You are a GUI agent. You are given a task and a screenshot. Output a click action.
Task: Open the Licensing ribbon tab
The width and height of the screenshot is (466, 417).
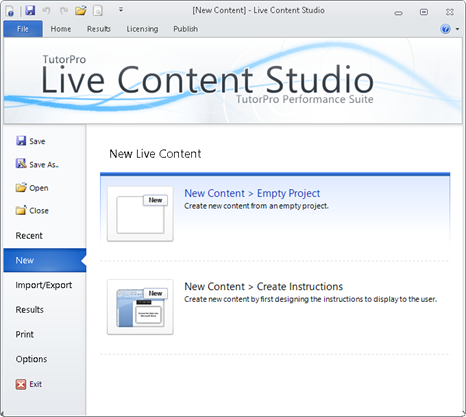[142, 29]
